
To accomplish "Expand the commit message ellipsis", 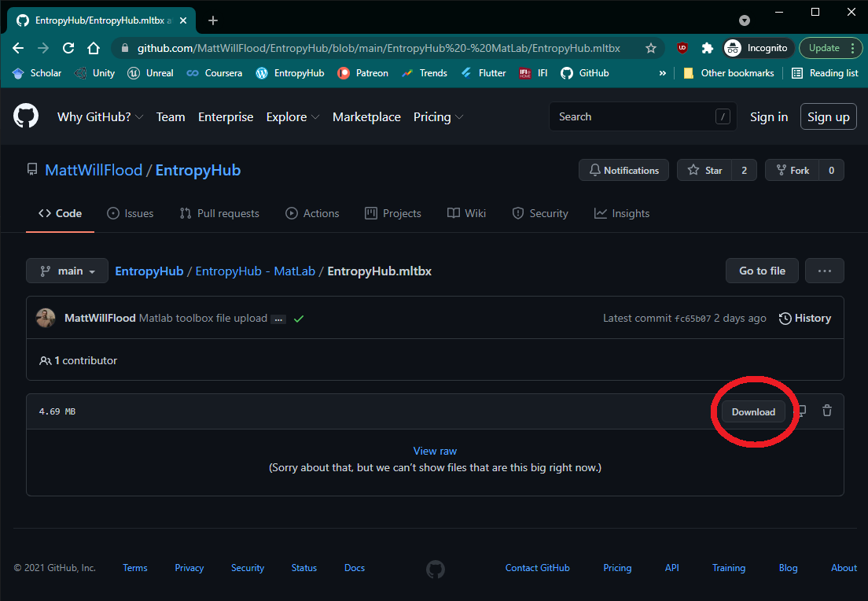I will pyautogui.click(x=278, y=319).
